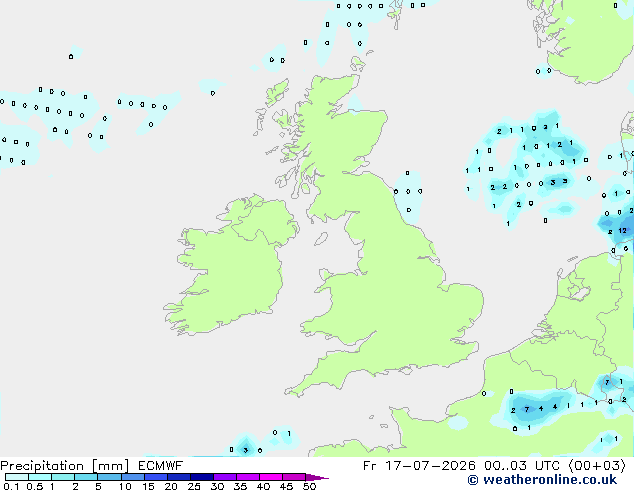Image resolution: width=634 pixels, height=490 pixels.
Task: Click the 35–40 mm legend swatch
Action: (248, 477)
